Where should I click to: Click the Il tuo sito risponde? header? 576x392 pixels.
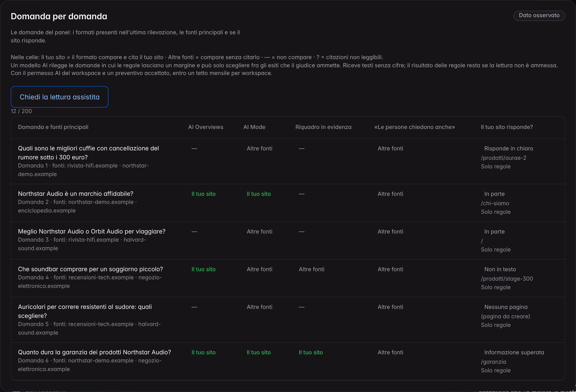[x=507, y=127]
